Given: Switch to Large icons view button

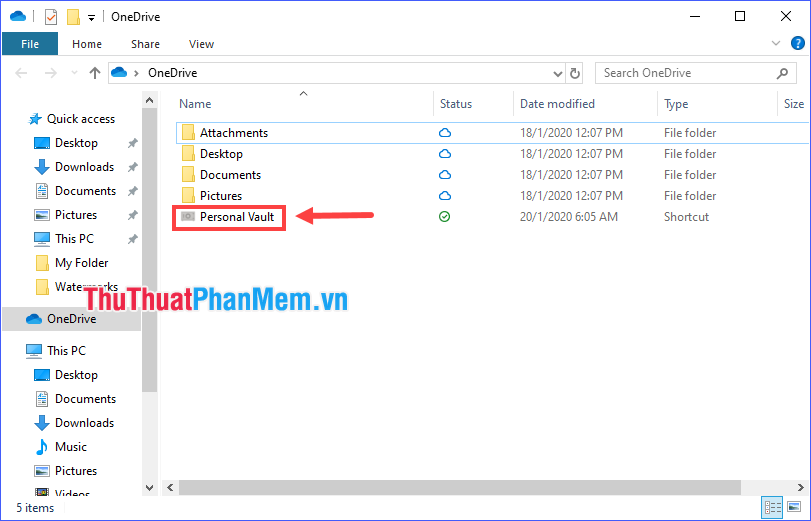Looking at the screenshot, I should (794, 508).
